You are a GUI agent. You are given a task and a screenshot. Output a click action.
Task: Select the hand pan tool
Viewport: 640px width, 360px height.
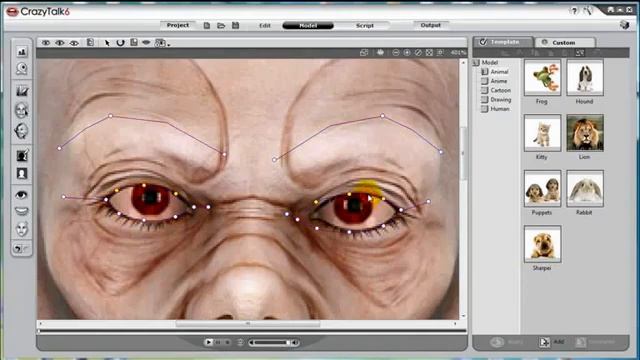380,53
